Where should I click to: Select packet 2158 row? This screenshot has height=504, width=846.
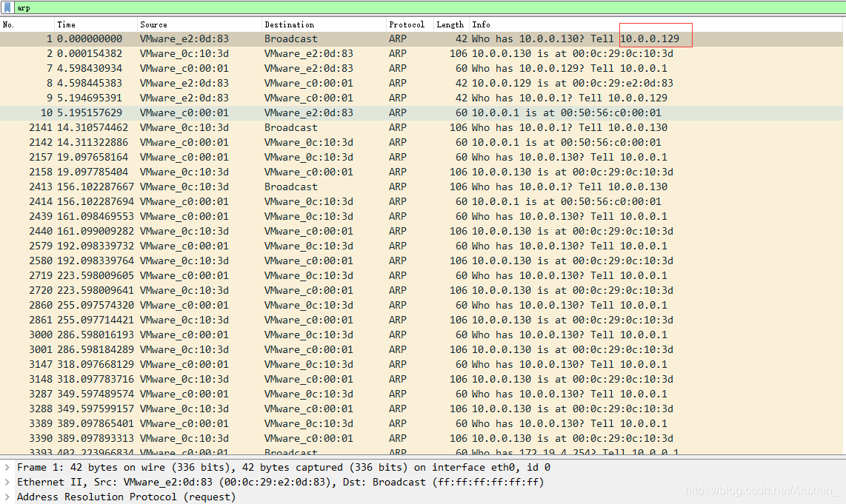click(x=422, y=172)
